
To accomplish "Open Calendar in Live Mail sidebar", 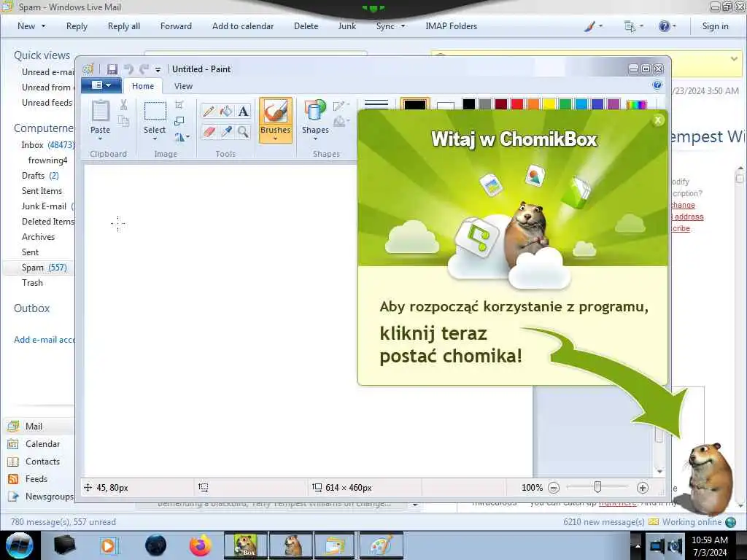I will tap(42, 444).
